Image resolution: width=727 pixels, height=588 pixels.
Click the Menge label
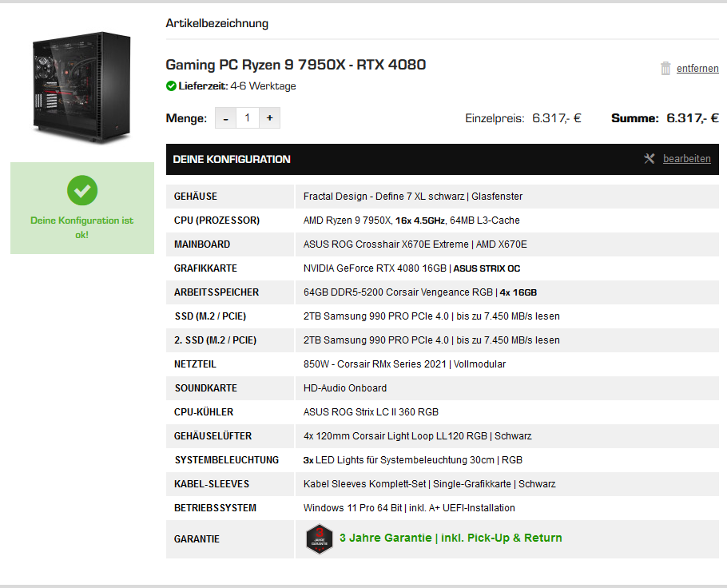[x=186, y=118]
